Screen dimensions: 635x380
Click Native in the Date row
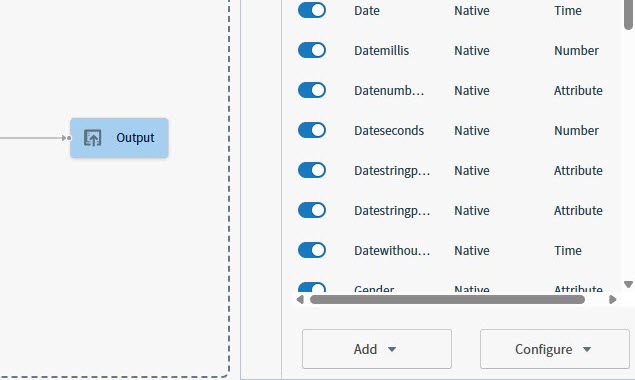472,11
